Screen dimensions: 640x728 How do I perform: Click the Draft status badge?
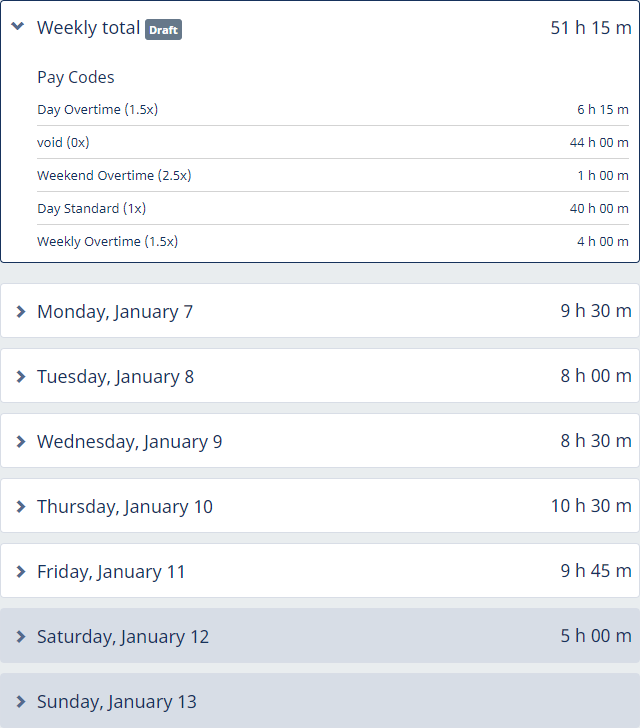pyautogui.click(x=163, y=30)
